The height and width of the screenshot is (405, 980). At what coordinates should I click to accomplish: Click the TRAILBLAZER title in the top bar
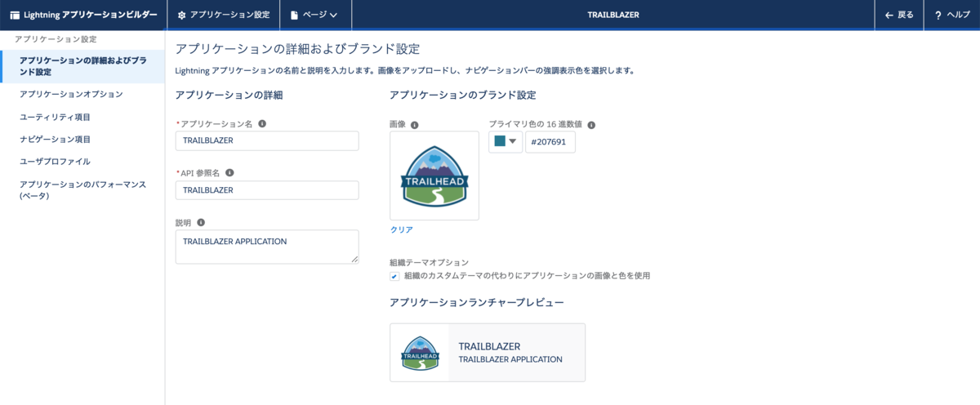[613, 15]
